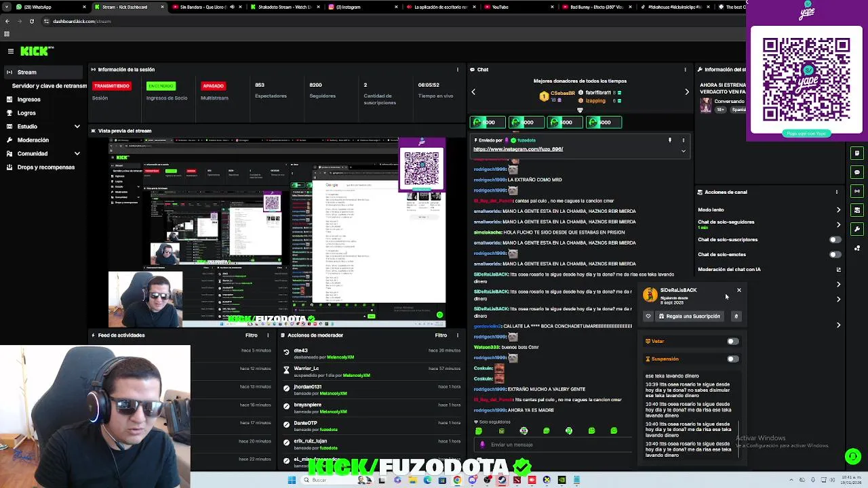868x488 pixels.
Task: Click the Kick logo
Action: tap(36, 51)
